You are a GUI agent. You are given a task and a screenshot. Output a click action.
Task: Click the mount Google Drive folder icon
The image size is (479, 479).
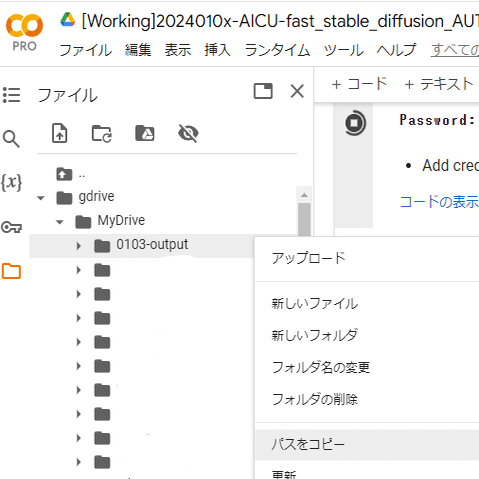pos(145,133)
